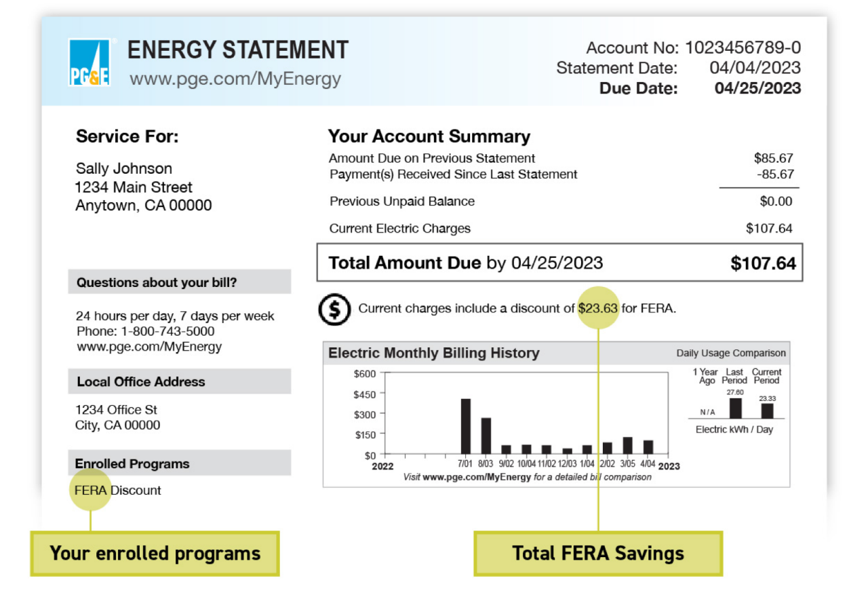This screenshot has width=868, height=591.
Task: Click the phone number 1-800-743-5000
Action: pos(168,332)
